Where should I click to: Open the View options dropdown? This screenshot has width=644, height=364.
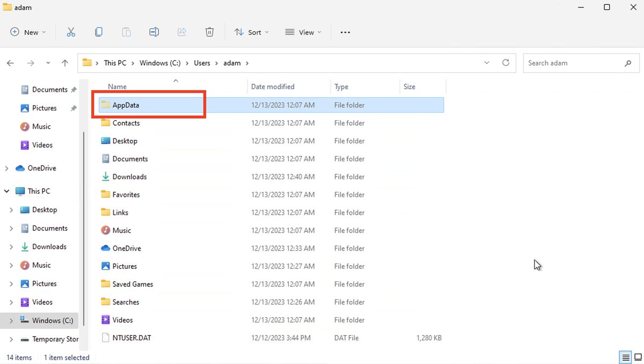[303, 32]
